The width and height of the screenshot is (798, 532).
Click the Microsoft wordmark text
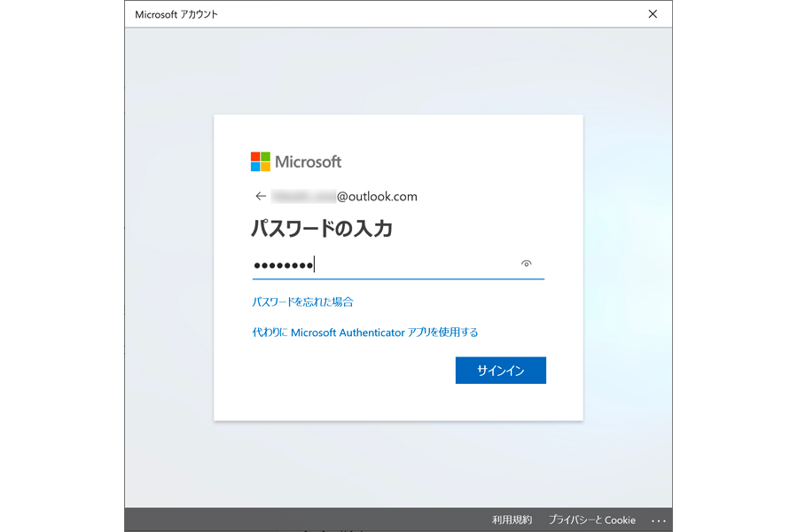(x=308, y=161)
